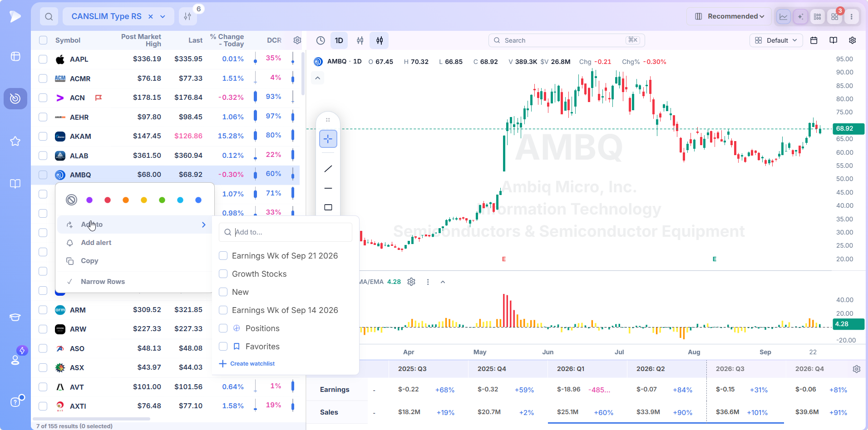
Task: Open watchlist column settings gear
Action: click(x=297, y=40)
